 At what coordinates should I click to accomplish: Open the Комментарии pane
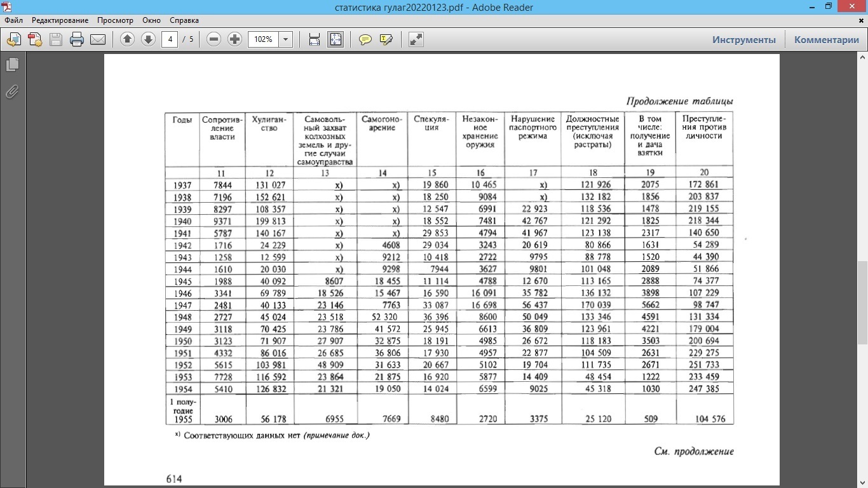coord(826,39)
